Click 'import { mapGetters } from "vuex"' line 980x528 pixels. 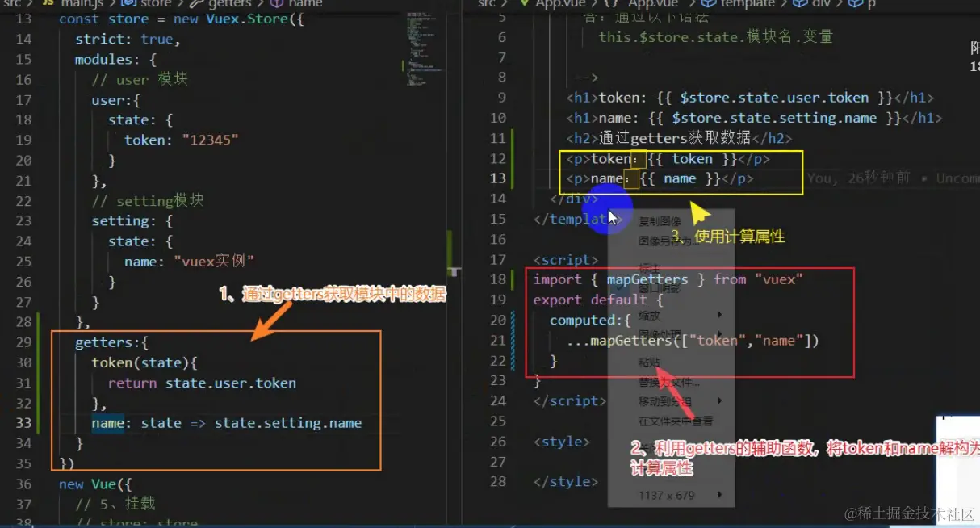(668, 279)
